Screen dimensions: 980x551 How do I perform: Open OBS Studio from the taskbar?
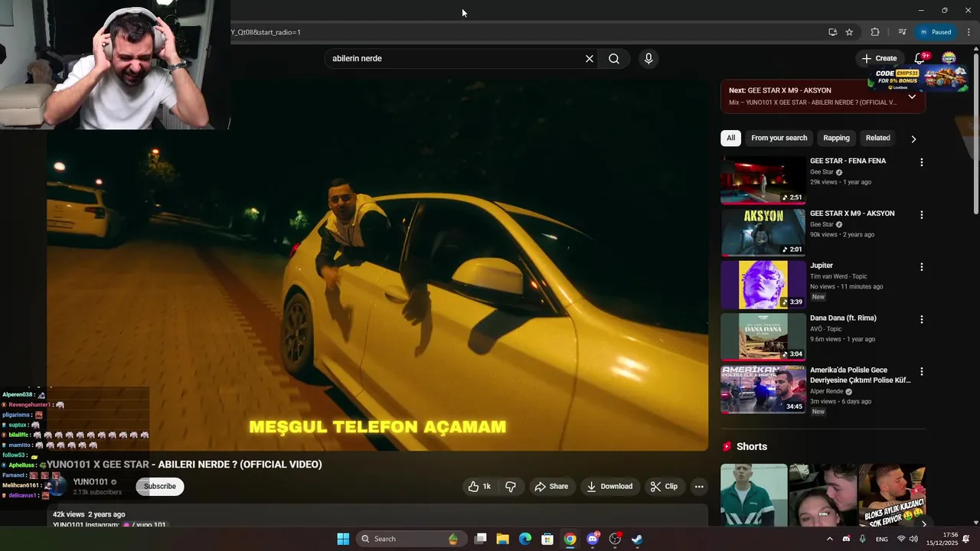pos(615,539)
